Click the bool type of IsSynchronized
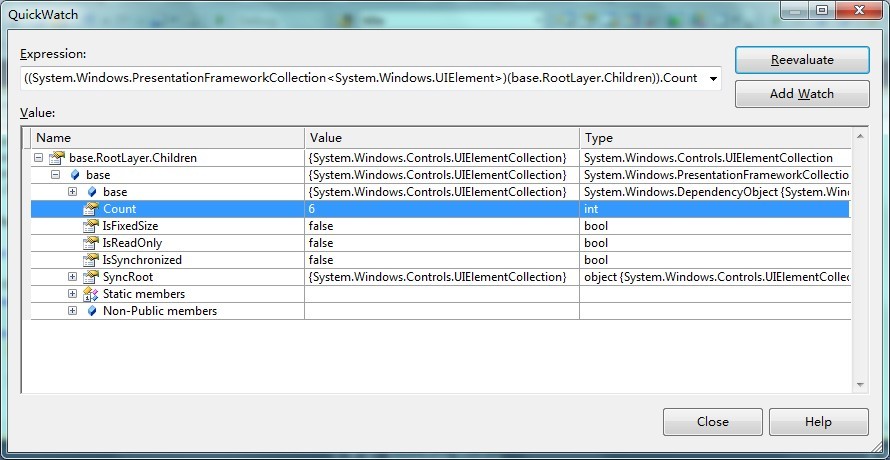Viewport: 890px width, 460px height. (715, 260)
